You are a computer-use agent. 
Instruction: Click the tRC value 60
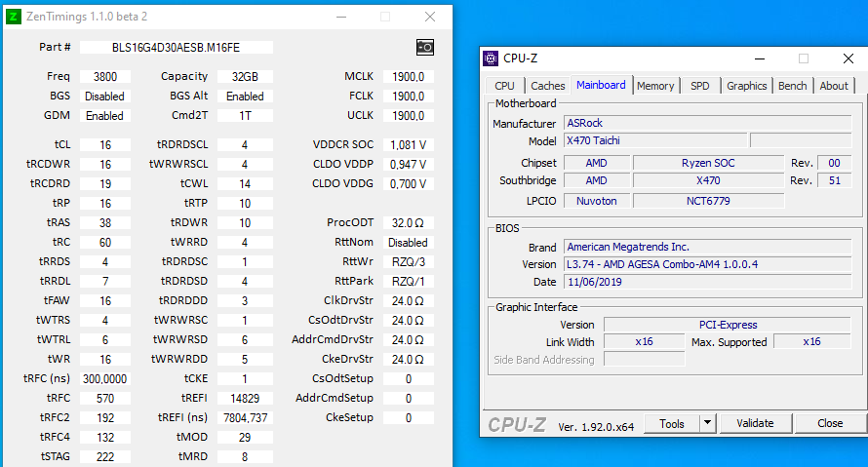tap(105, 243)
